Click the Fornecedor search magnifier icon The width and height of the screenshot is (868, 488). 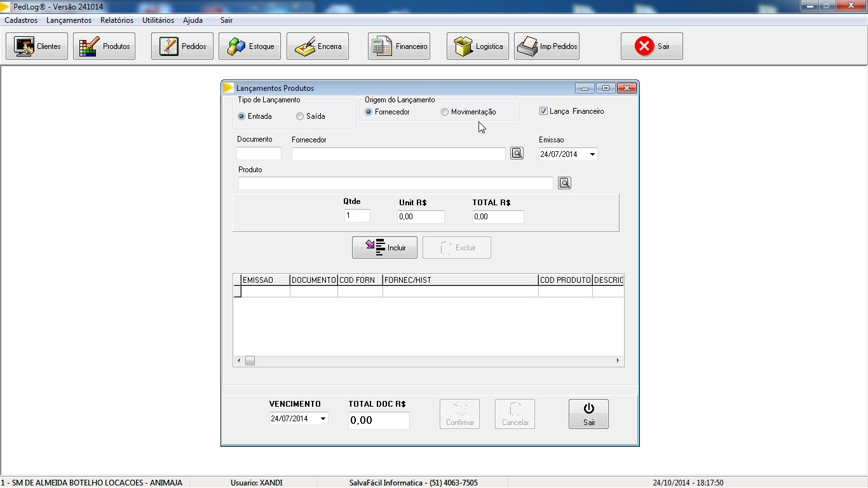pos(517,153)
